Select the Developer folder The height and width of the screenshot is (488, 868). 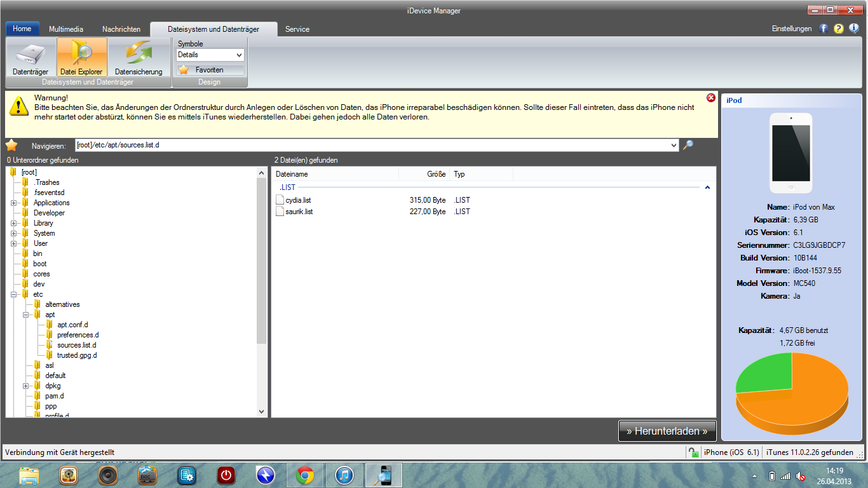click(49, 213)
